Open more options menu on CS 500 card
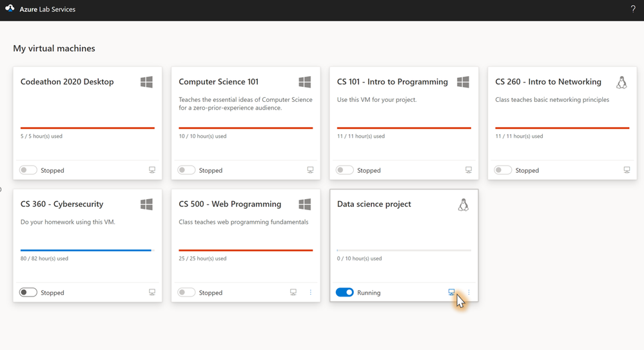The height and width of the screenshot is (350, 644). pos(311,292)
